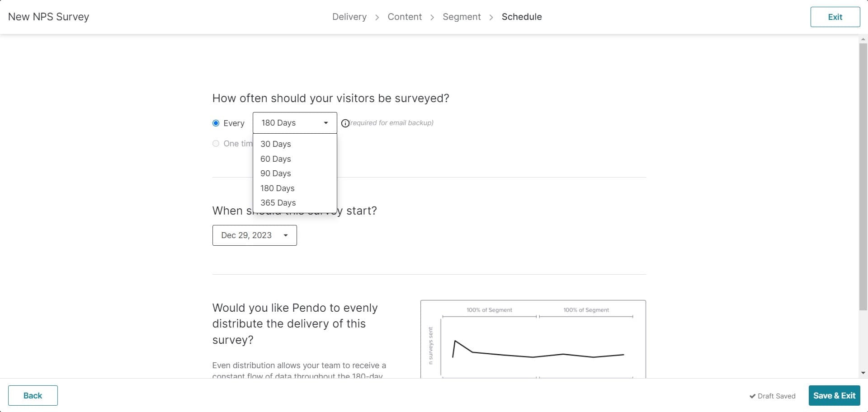
Task: Select 30 Days from the open dropdown
Action: 276,144
